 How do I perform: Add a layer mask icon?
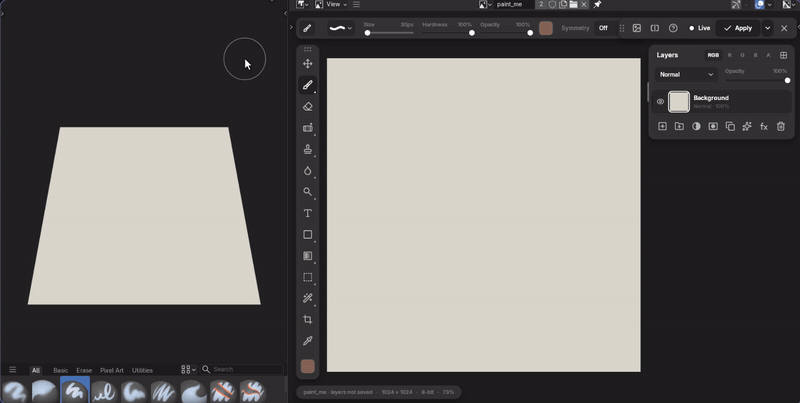point(713,127)
